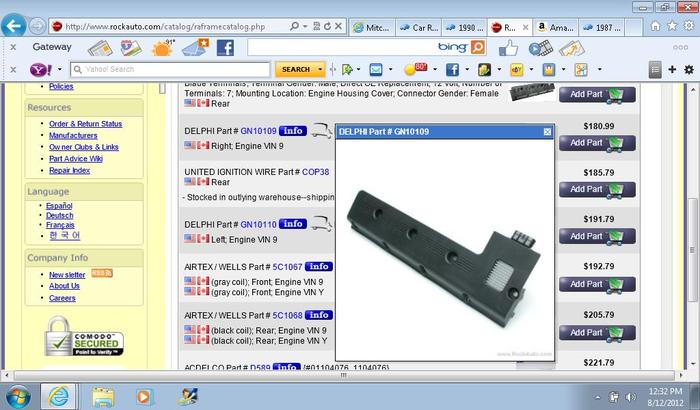Viewport: 700px width, 410px height.
Task: Click the horizontal scrollbar at page bottom
Action: pos(344,376)
